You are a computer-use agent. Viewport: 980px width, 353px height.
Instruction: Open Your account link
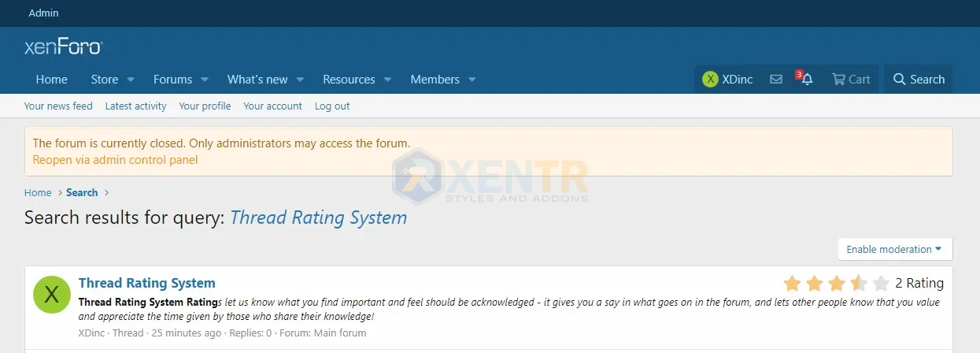tap(272, 106)
